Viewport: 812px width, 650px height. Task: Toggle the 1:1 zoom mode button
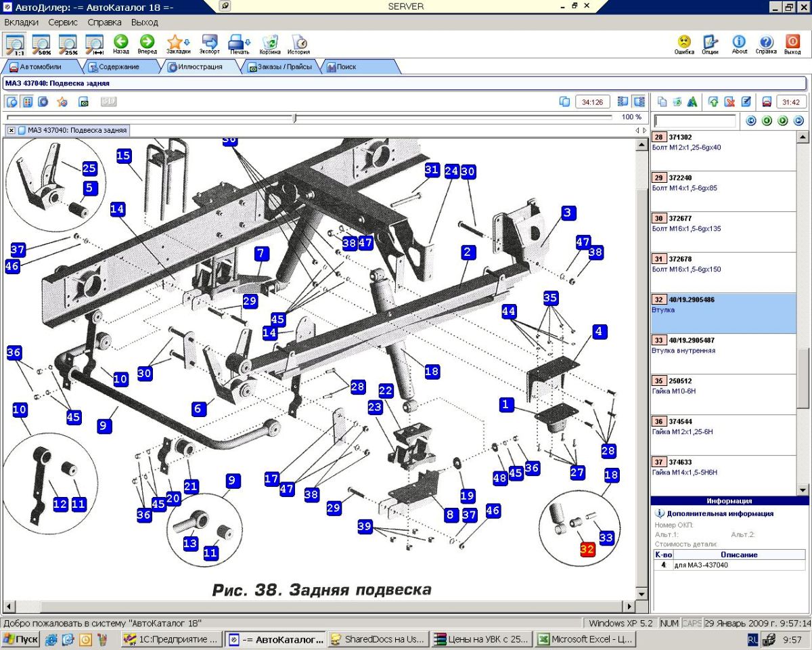click(15, 43)
